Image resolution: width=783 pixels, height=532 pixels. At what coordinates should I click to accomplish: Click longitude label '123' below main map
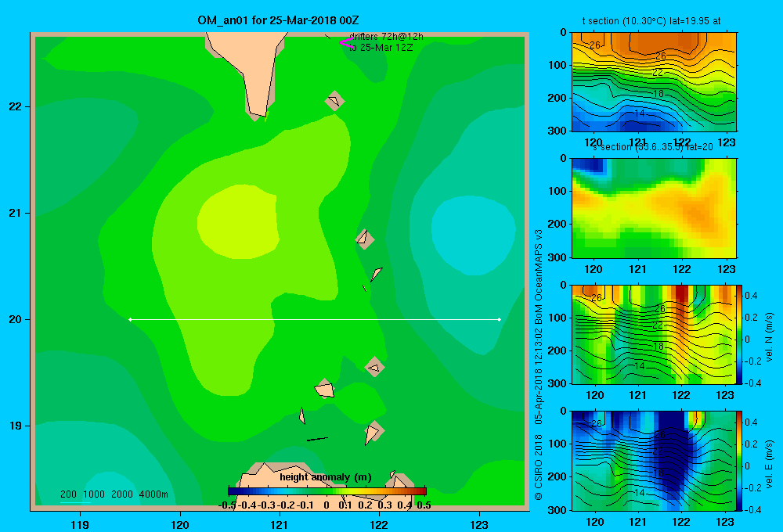tap(479, 524)
